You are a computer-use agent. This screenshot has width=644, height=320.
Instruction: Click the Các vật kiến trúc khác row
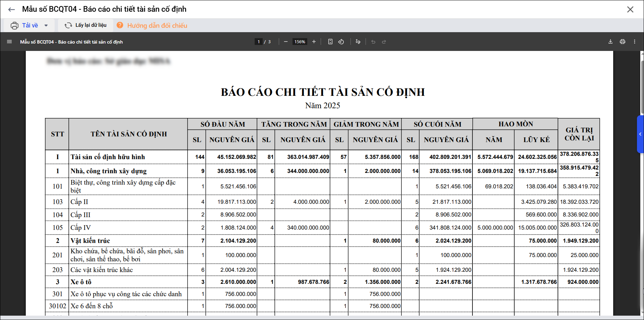[x=322, y=270]
